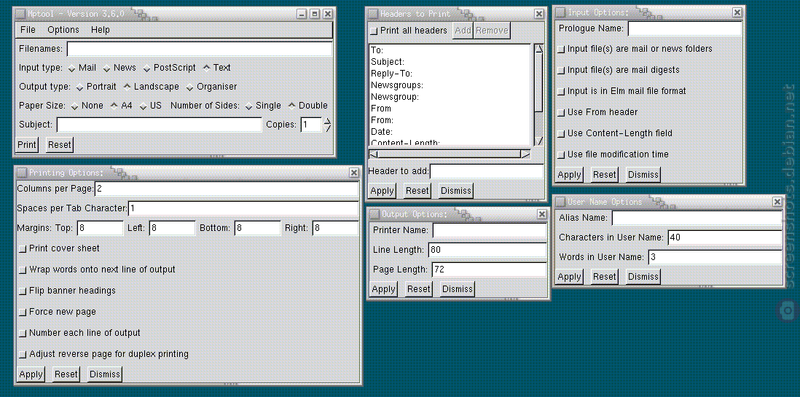
Task: Open the Help menu in Mptool
Action: (x=101, y=30)
